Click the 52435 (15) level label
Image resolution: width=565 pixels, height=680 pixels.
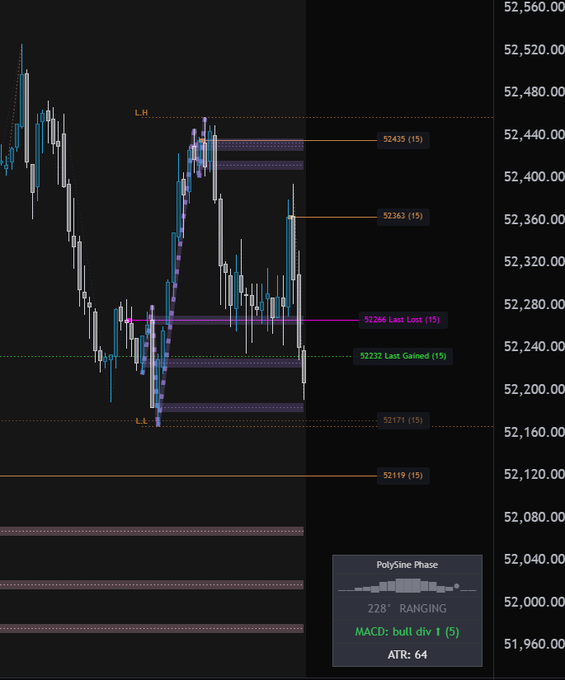click(403, 140)
